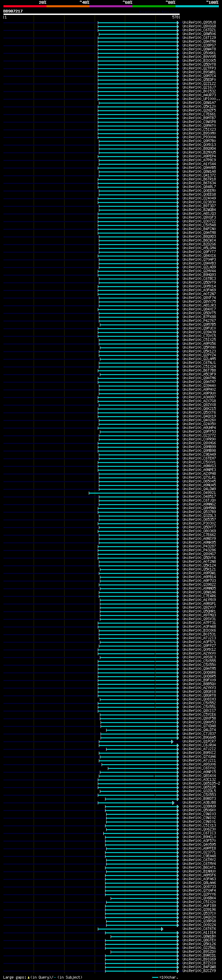This screenshot has height=980, width=222.
Task: Open hit UniRef100_Q38PG7
Action: point(199,45)
